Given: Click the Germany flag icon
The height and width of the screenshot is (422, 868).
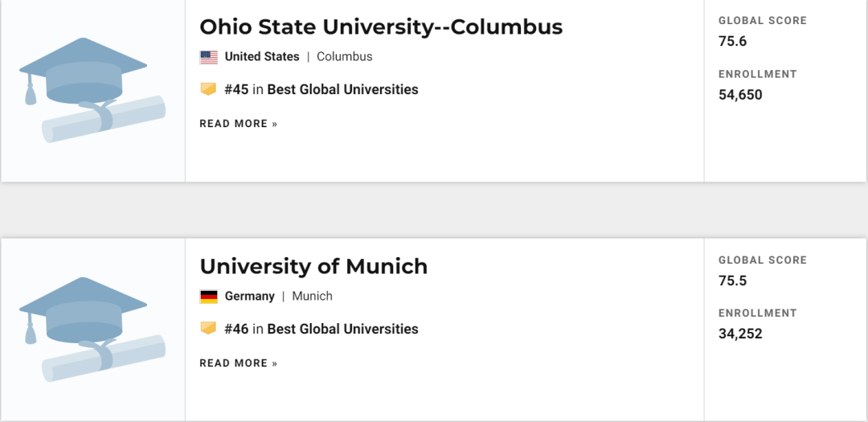Looking at the screenshot, I should pyautogui.click(x=209, y=297).
